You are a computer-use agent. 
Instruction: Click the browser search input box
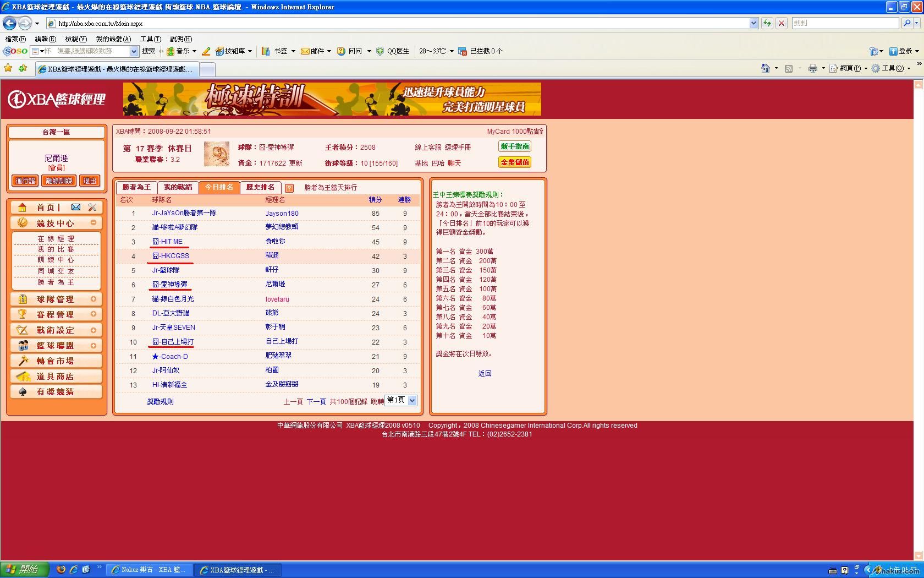click(x=845, y=23)
